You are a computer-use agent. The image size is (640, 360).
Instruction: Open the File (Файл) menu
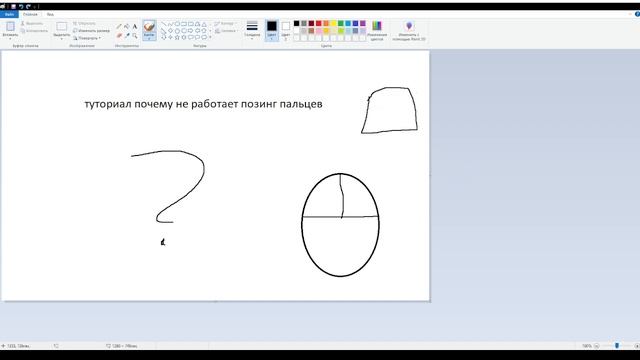point(9,14)
